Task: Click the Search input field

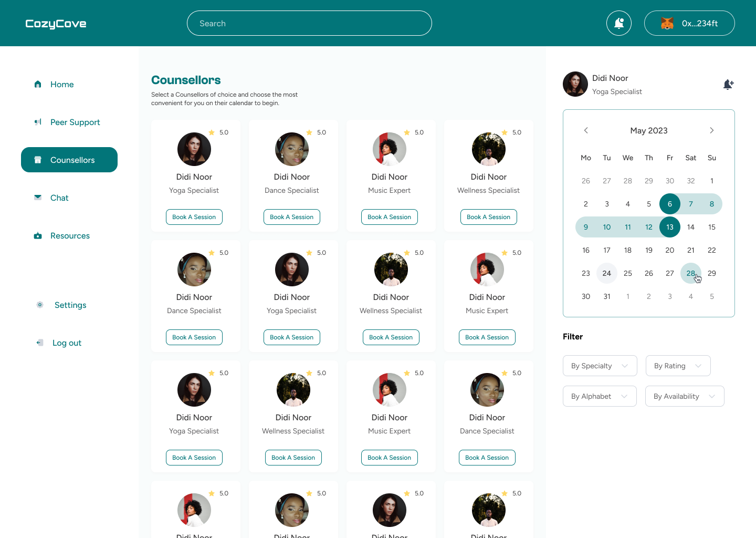Action: click(309, 23)
